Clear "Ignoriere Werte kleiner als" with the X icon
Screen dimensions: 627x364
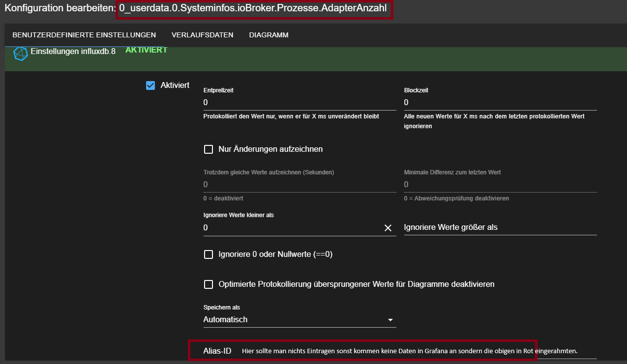click(388, 227)
